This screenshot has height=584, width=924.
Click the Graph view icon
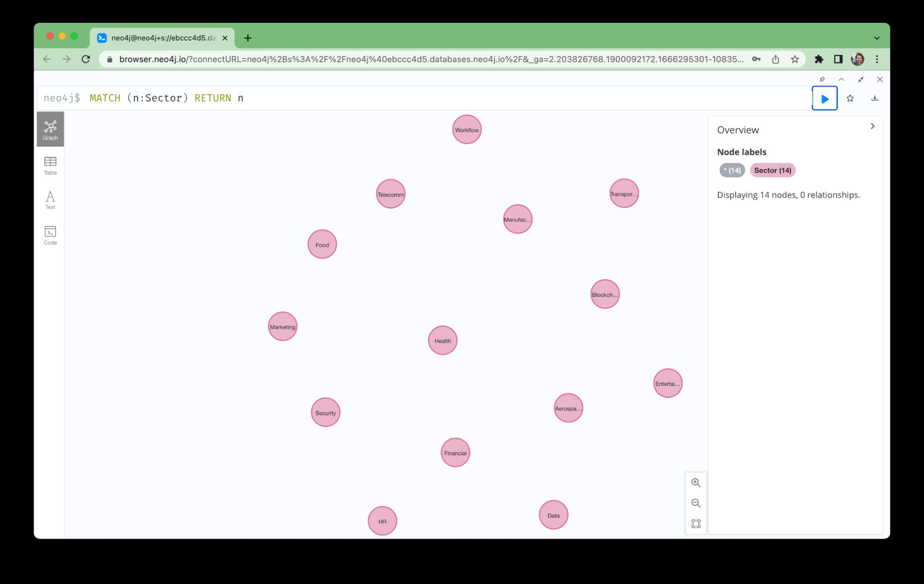tap(50, 130)
